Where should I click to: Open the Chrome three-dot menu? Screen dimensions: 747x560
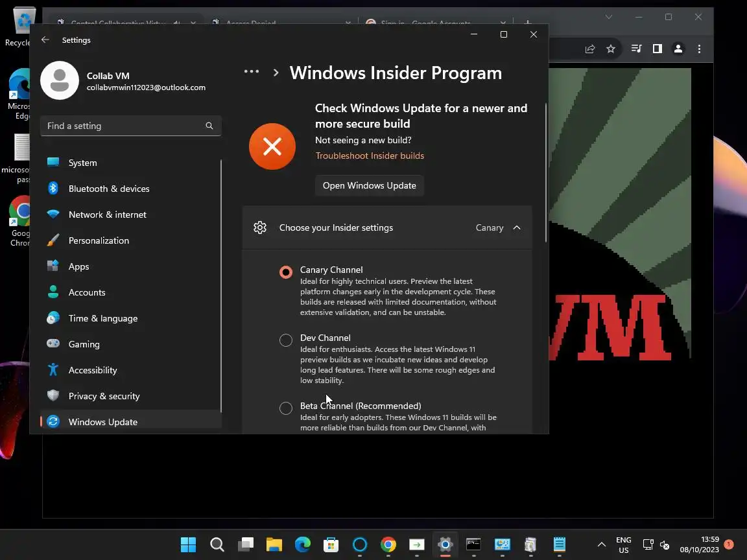[x=700, y=49]
